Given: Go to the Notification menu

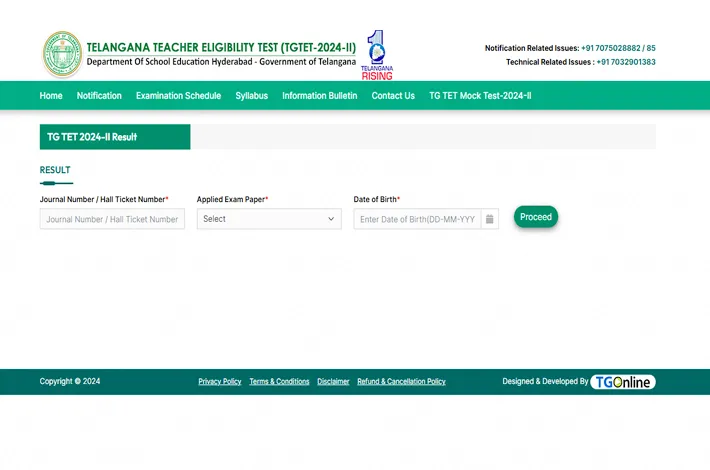Looking at the screenshot, I should pyautogui.click(x=99, y=96).
